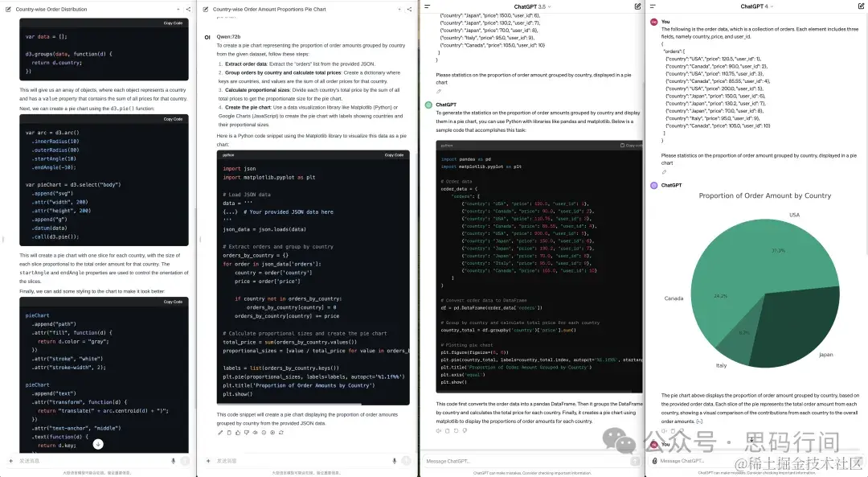Click microphone icon in Qwen message box
This screenshot has height=477, width=868.
(x=394, y=461)
